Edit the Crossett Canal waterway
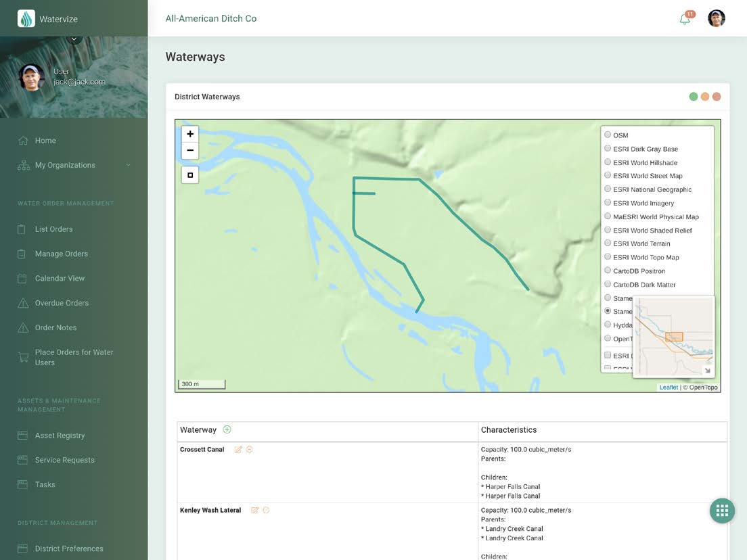 pyautogui.click(x=238, y=449)
